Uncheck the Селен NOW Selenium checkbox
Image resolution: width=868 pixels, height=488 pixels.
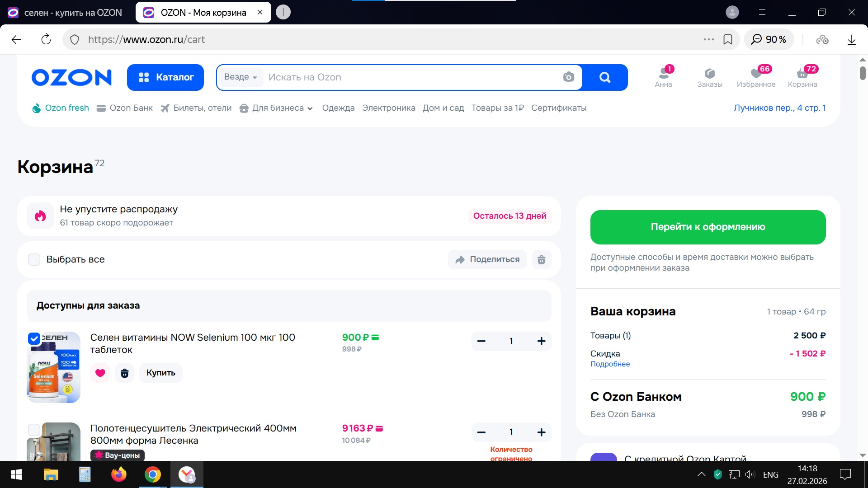tap(34, 338)
